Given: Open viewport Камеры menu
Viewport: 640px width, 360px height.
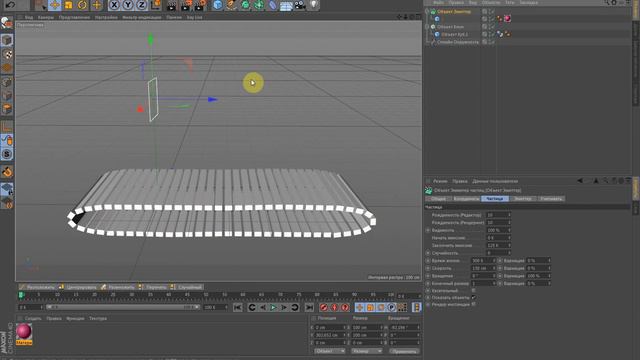Looking at the screenshot, I should click(x=46, y=18).
